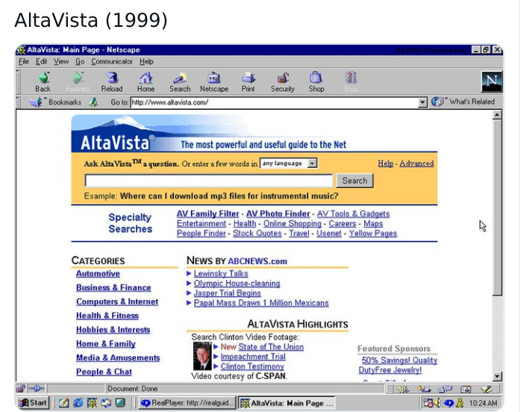
Task: Click the Clinton photo thumbnail
Action: click(x=202, y=356)
